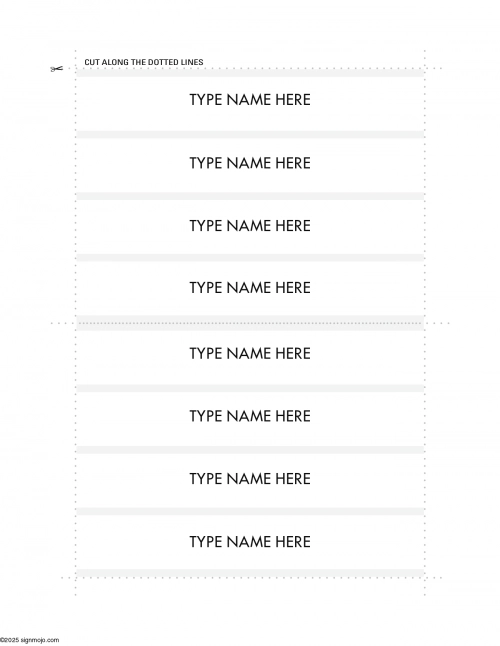Click the gray band between the third and fourth name strips

(250, 258)
